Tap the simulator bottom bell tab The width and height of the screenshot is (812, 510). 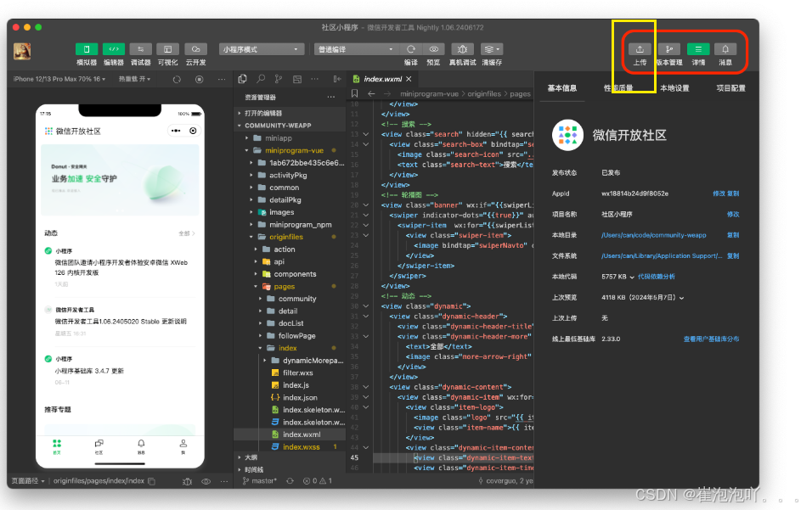click(141, 446)
